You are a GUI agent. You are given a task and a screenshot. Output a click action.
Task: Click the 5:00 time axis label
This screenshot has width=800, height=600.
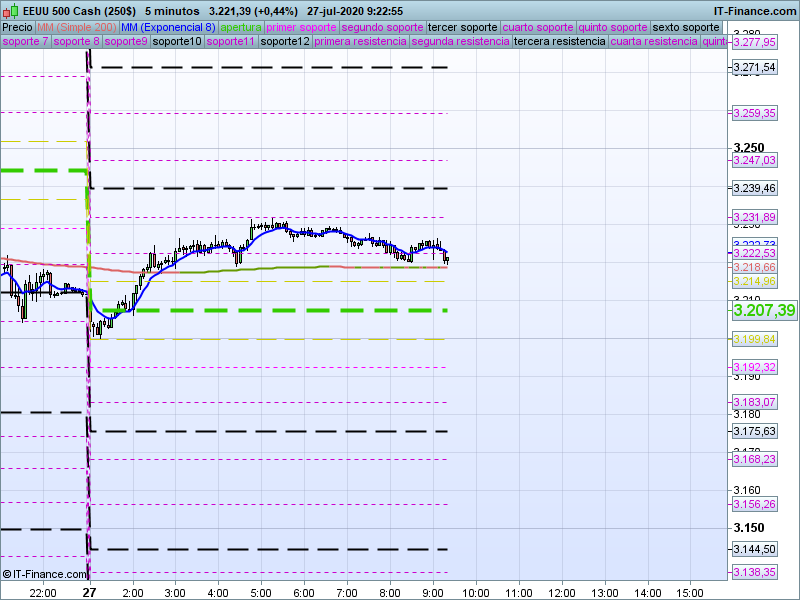(x=261, y=593)
